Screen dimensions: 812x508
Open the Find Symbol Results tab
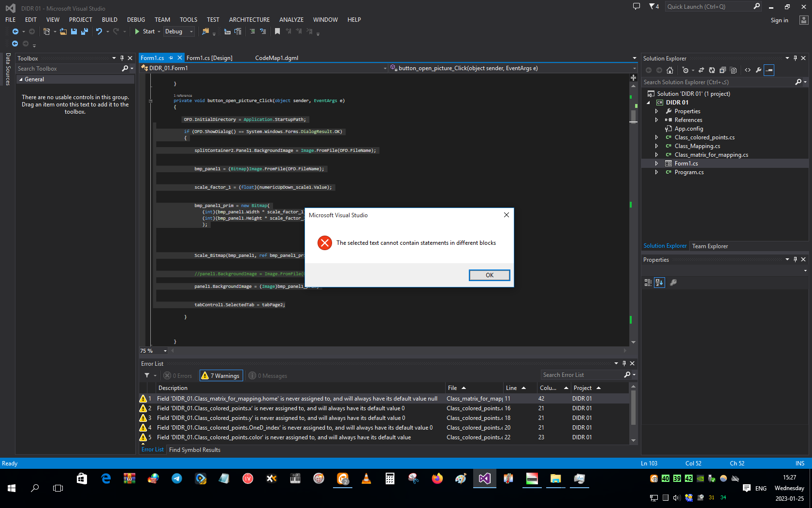click(x=195, y=450)
